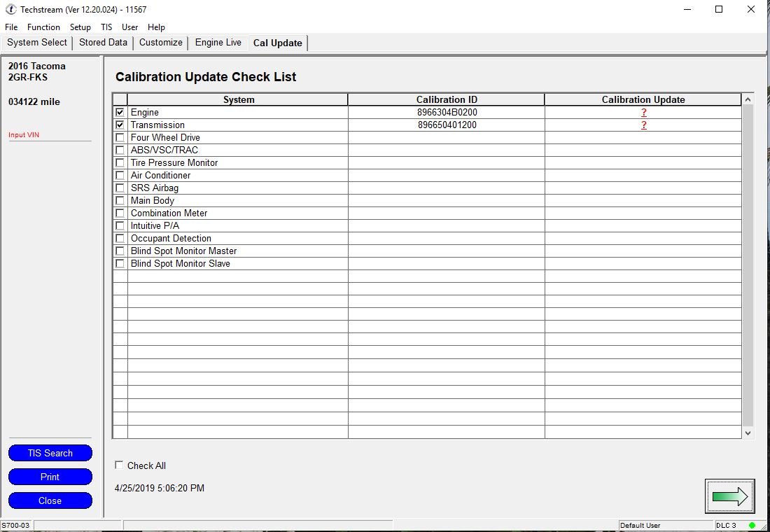Switch to the System Select tab

[x=37, y=43]
